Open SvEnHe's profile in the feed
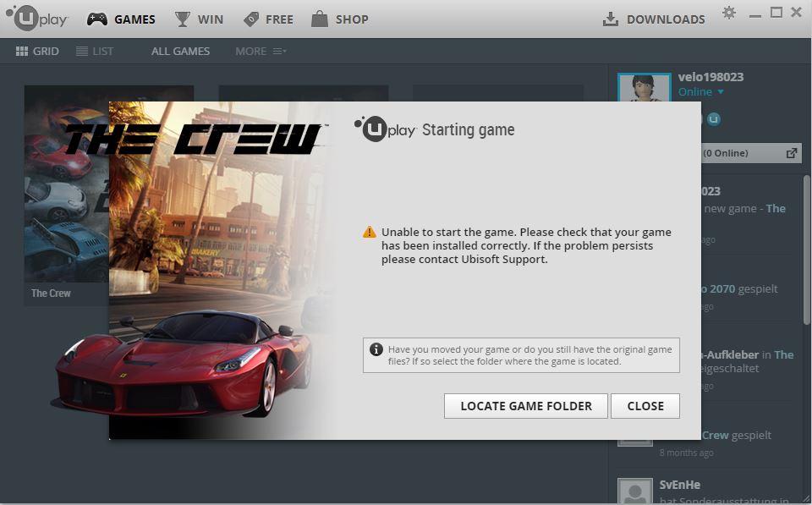Image resolution: width=812 pixels, height=505 pixels. [679, 485]
